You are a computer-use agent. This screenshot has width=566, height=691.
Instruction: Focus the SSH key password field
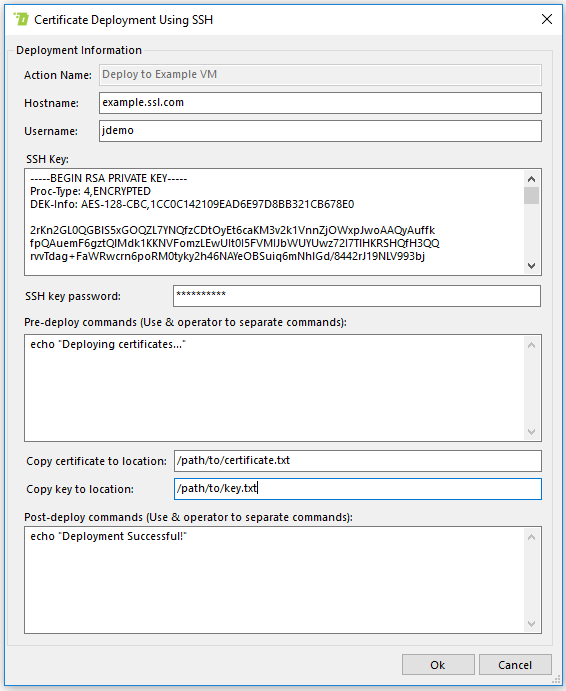pyautogui.click(x=357, y=296)
